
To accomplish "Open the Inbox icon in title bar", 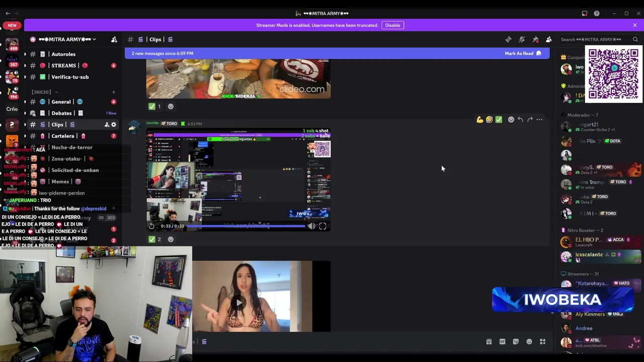I will click(x=585, y=14).
